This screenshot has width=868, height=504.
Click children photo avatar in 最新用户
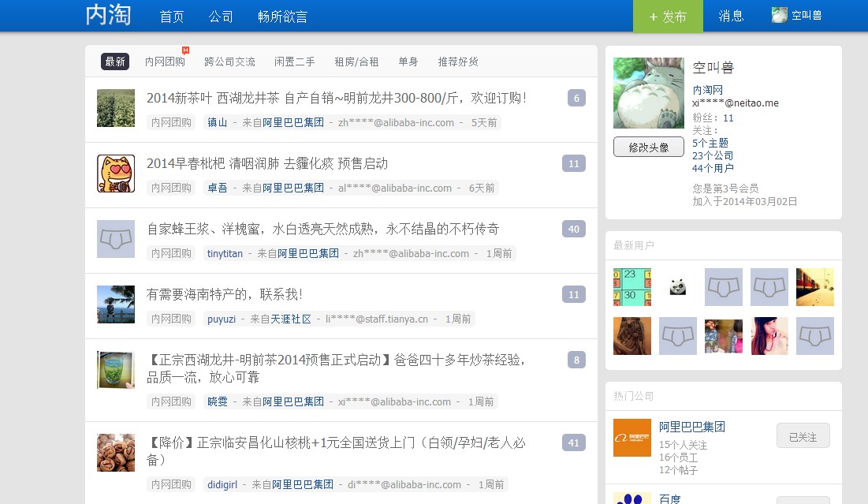[724, 336]
